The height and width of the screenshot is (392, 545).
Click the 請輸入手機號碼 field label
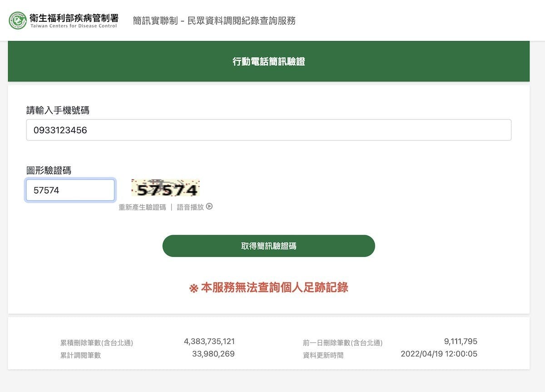point(58,110)
